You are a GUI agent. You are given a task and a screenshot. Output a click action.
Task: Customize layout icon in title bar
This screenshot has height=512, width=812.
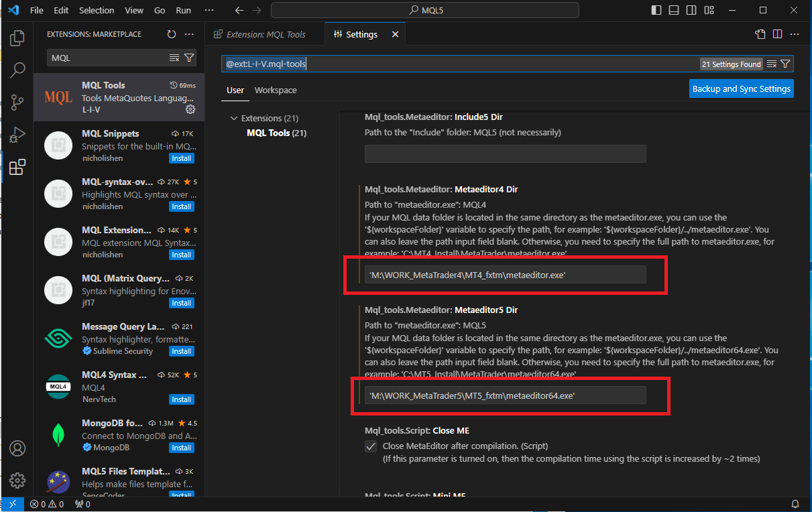point(708,10)
